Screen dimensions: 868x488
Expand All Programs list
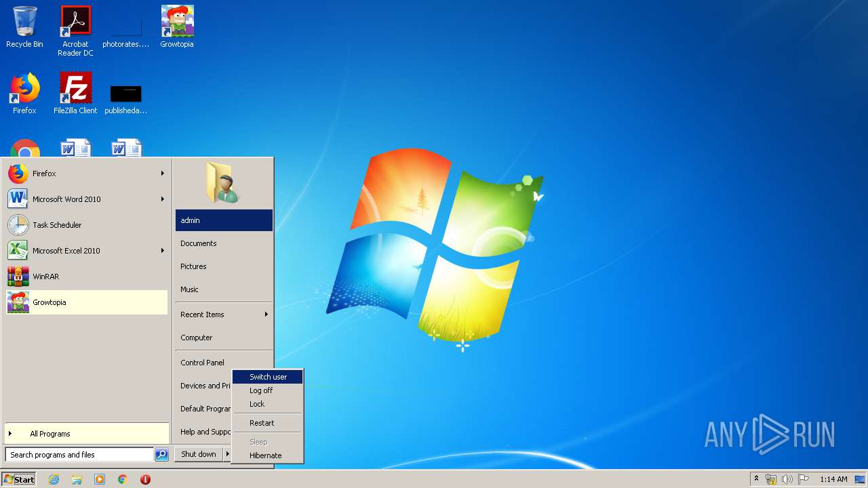pyautogui.click(x=87, y=434)
